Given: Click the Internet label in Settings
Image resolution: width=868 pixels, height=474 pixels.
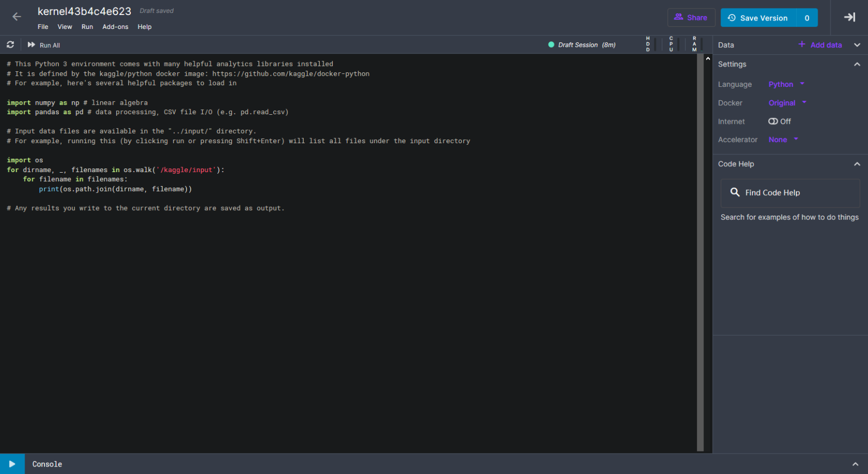Looking at the screenshot, I should [x=731, y=122].
